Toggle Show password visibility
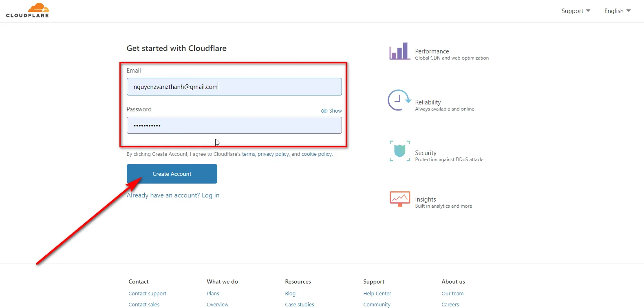This screenshot has width=644, height=308. point(331,111)
